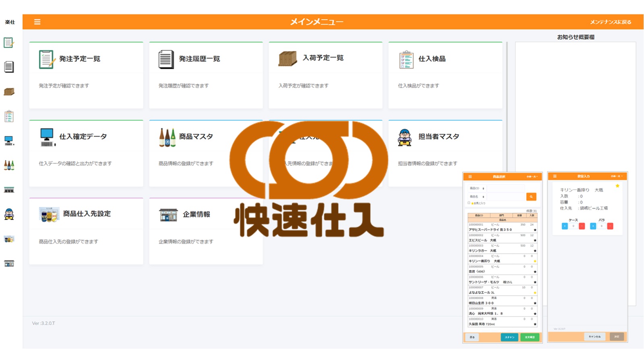Open user dropdown in 数量入力 header
The width and height of the screenshot is (644, 362).
coord(616,176)
